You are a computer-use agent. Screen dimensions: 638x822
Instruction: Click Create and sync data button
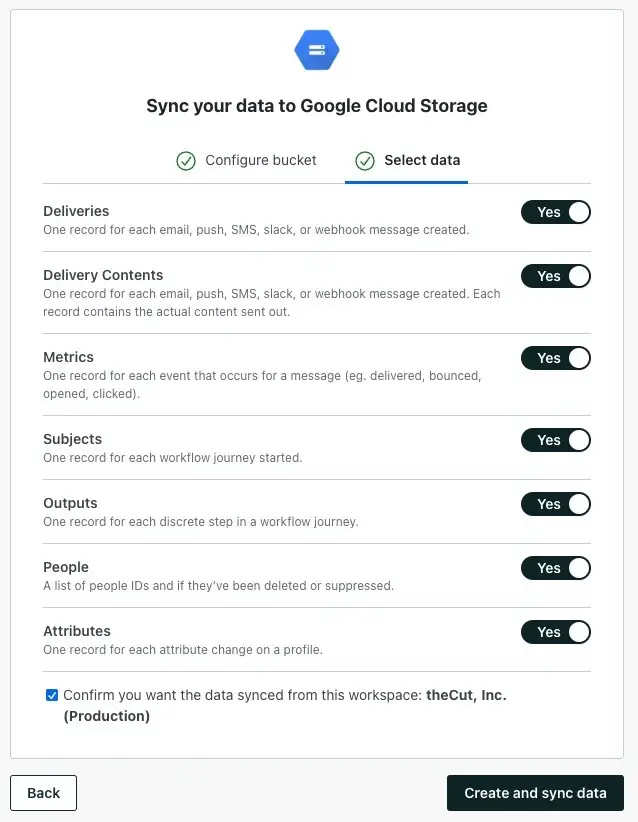coord(535,793)
